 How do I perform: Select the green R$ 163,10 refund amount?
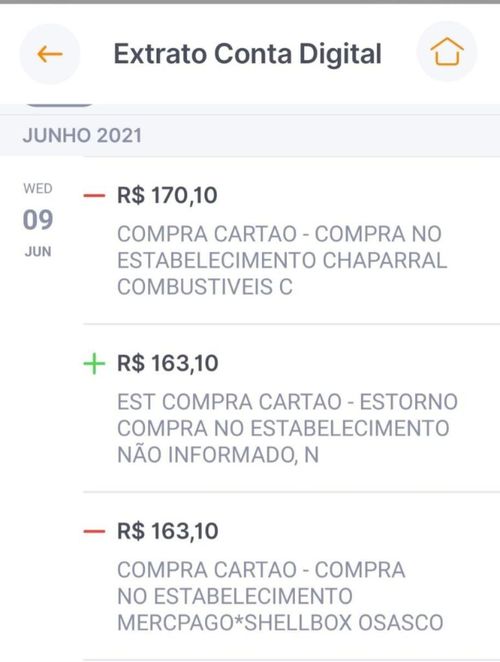(x=168, y=364)
